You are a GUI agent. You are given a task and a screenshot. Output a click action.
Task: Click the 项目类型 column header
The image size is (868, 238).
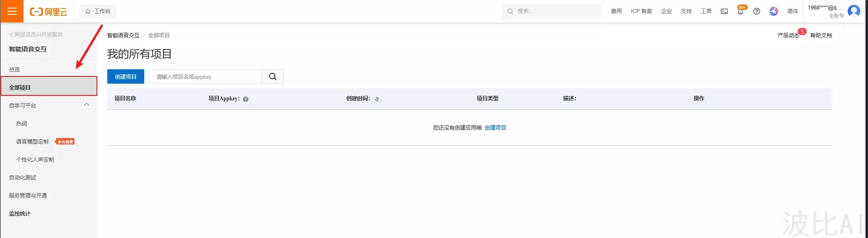(x=488, y=98)
